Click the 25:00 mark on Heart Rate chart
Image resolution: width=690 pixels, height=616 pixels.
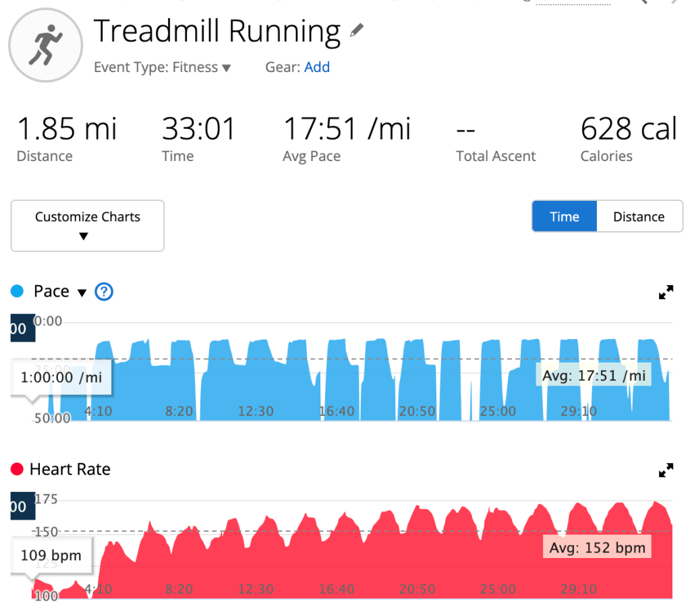tap(498, 589)
